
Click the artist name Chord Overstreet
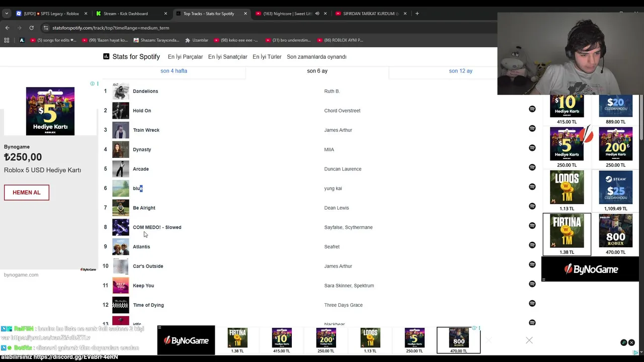tap(342, 111)
